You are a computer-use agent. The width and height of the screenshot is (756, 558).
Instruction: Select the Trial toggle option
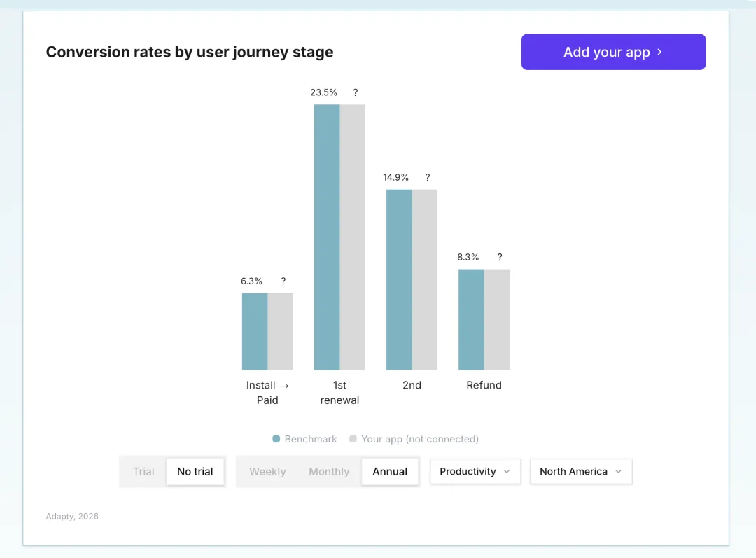point(143,471)
